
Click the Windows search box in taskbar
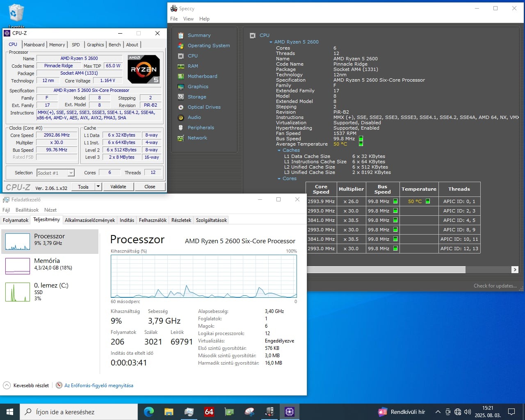[79, 412]
